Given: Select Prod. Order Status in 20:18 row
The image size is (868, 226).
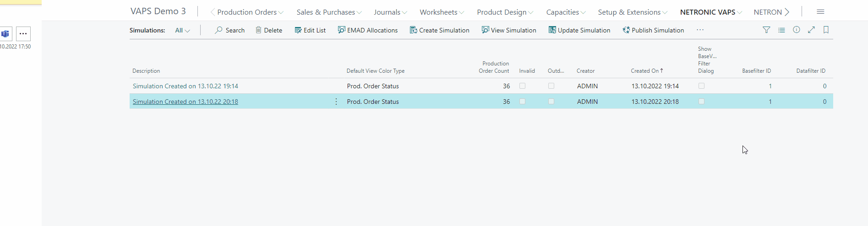Looking at the screenshot, I should 373,102.
